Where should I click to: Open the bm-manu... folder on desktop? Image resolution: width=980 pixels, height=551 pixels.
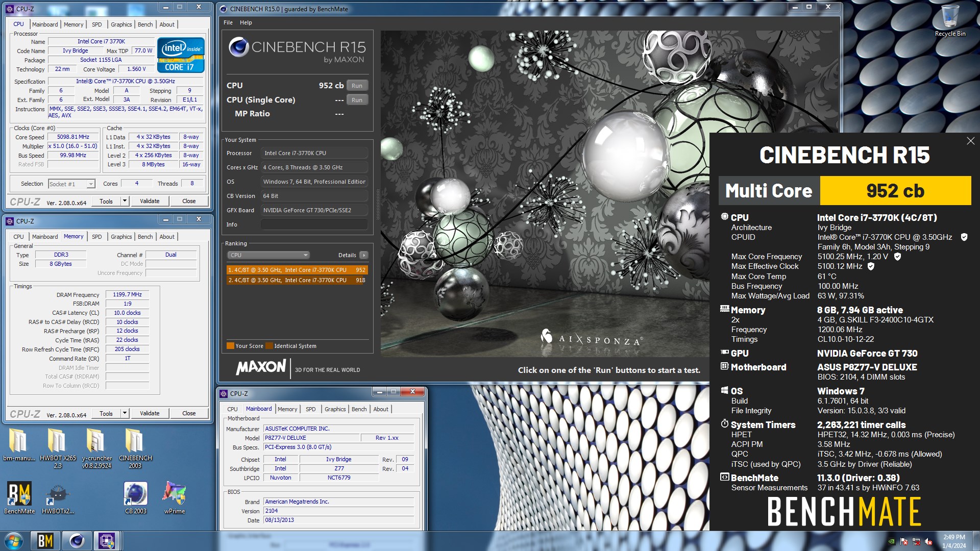point(19,444)
